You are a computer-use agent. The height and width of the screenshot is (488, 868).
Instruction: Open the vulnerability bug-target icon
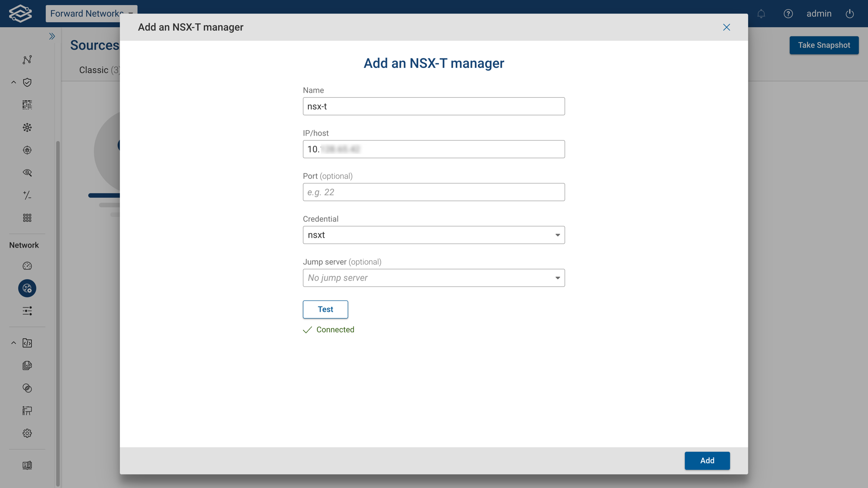pyautogui.click(x=27, y=150)
